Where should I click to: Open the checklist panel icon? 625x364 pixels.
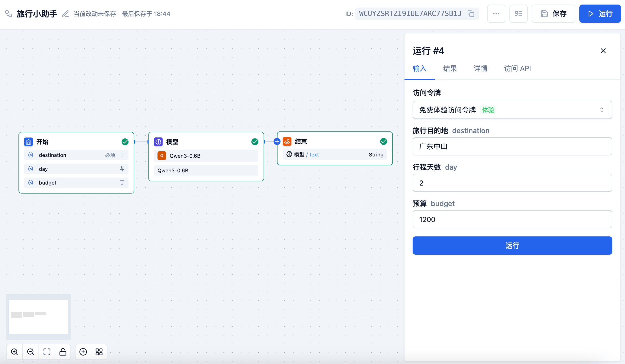(518, 14)
